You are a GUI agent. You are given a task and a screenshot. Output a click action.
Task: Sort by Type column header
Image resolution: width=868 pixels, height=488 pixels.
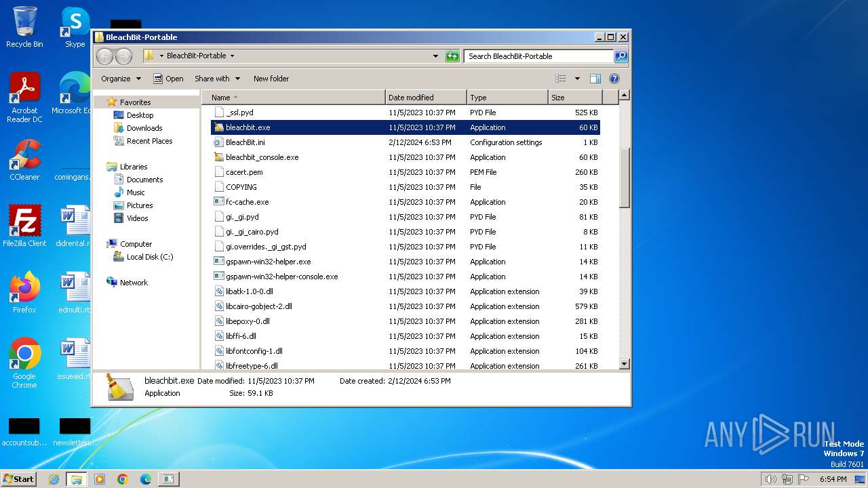(x=507, y=98)
